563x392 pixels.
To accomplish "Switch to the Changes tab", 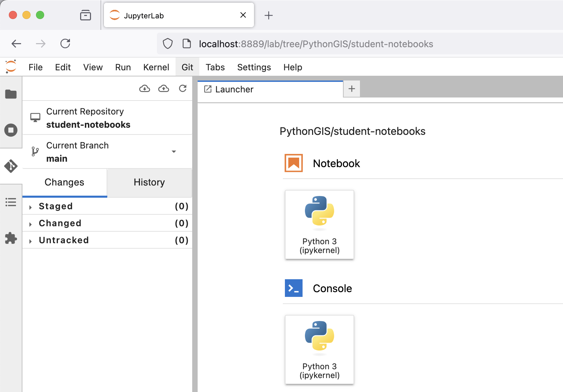I will [65, 182].
